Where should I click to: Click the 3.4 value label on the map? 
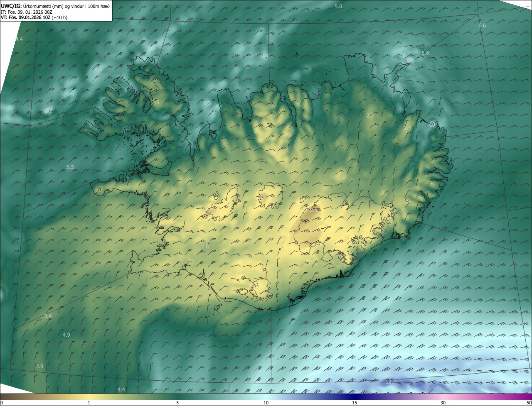pyautogui.click(x=48, y=316)
